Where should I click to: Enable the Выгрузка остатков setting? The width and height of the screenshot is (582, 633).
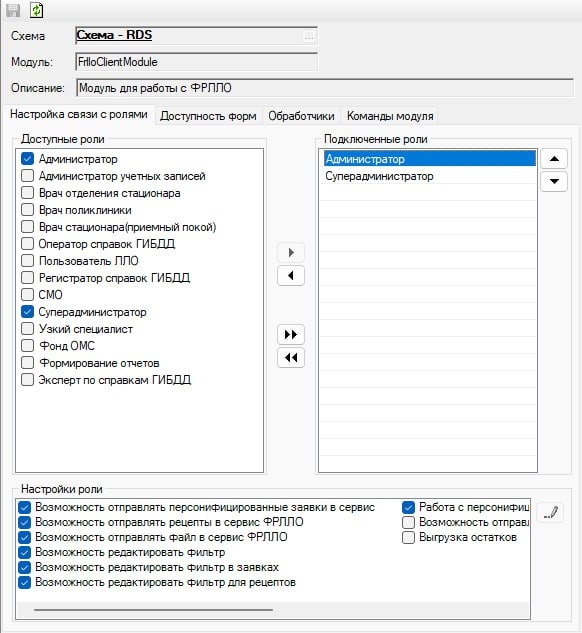[408, 537]
